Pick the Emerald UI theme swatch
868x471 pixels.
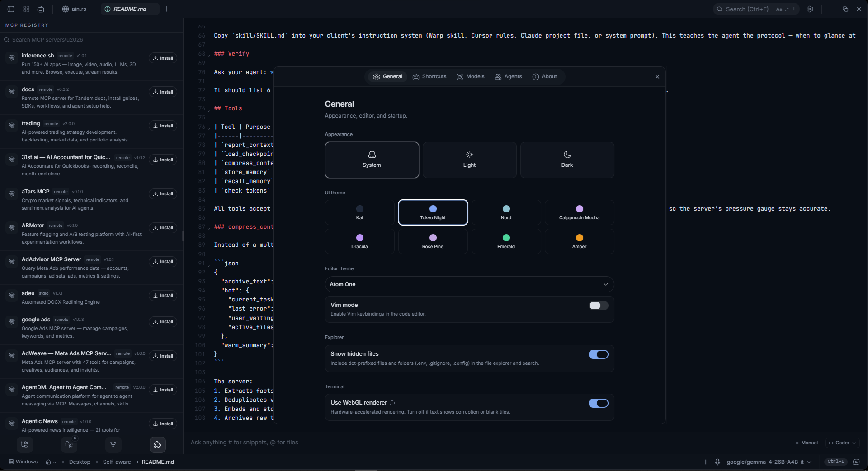506,241
